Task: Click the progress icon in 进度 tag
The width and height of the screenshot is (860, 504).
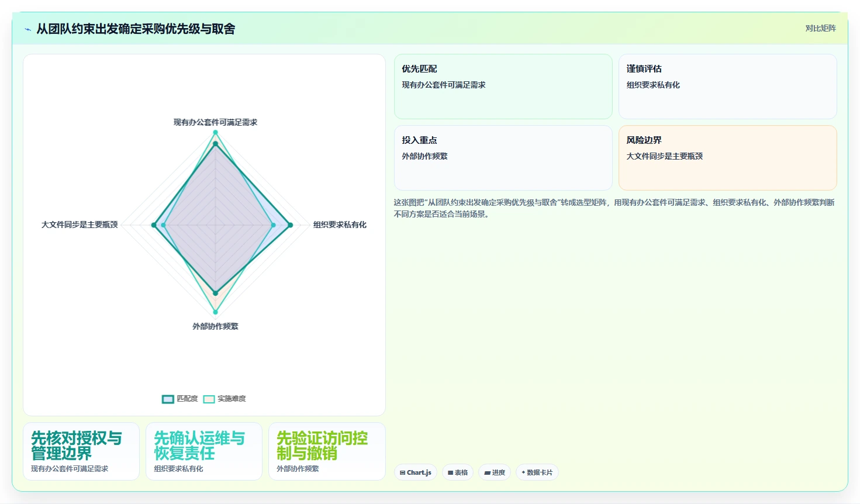Action: [x=487, y=472]
